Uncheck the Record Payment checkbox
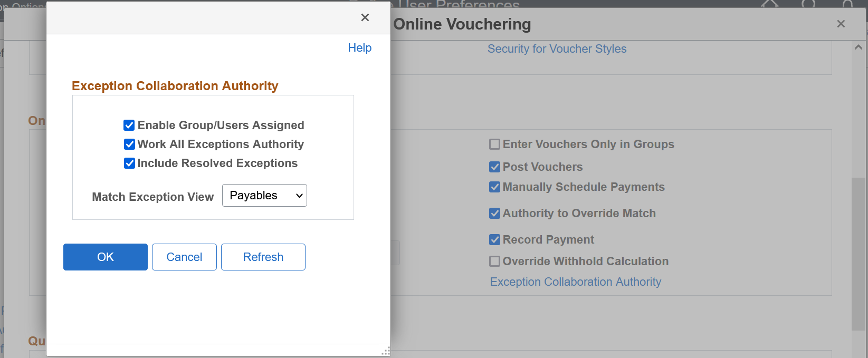Screen dimensions: 868x358 coord(494,240)
